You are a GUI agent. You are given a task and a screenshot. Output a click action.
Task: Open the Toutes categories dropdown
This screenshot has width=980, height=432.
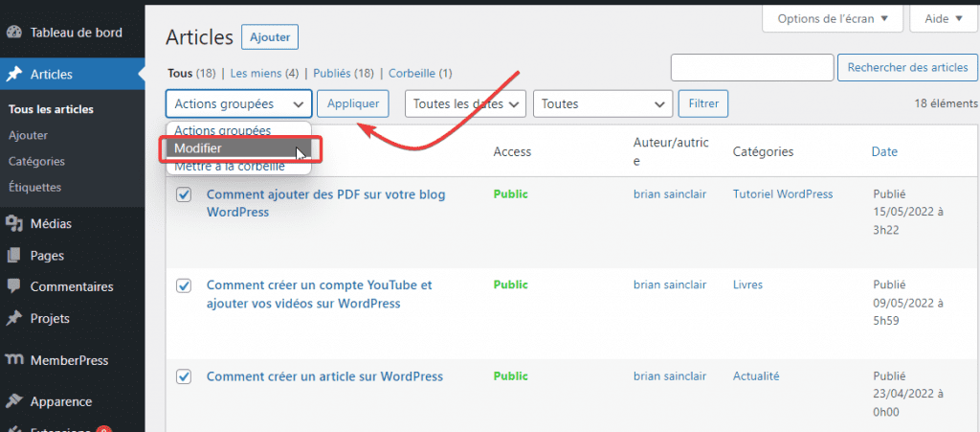click(x=603, y=103)
